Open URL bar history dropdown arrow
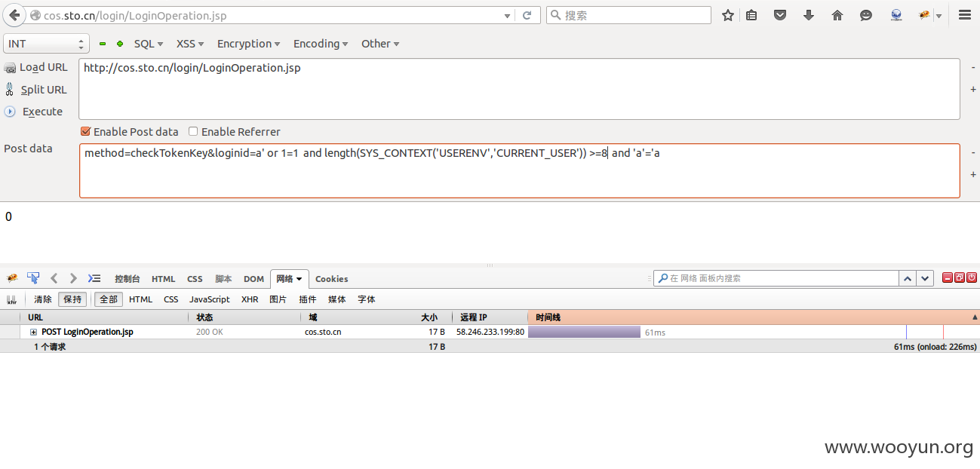This screenshot has height=469, width=980. 507,15
